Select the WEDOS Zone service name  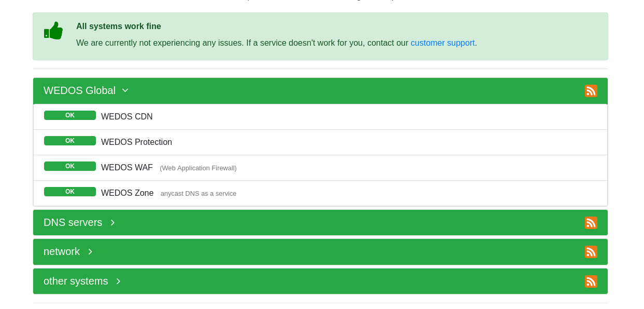[127, 193]
